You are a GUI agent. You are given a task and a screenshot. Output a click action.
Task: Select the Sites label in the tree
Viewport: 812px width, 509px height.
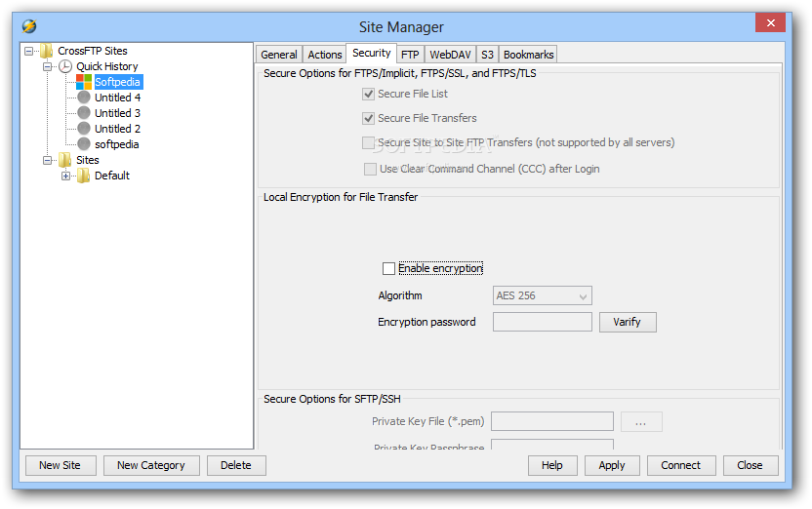(88, 160)
